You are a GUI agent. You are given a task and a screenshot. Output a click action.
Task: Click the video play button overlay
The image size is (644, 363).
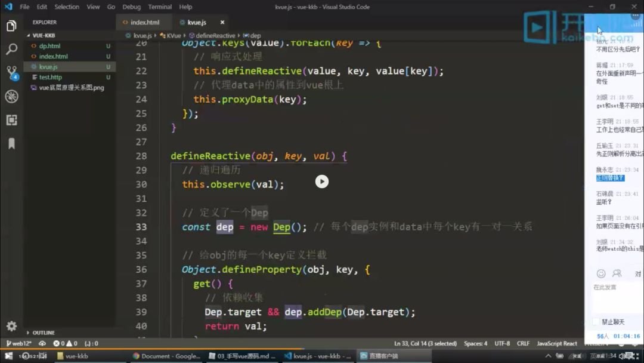pyautogui.click(x=321, y=181)
